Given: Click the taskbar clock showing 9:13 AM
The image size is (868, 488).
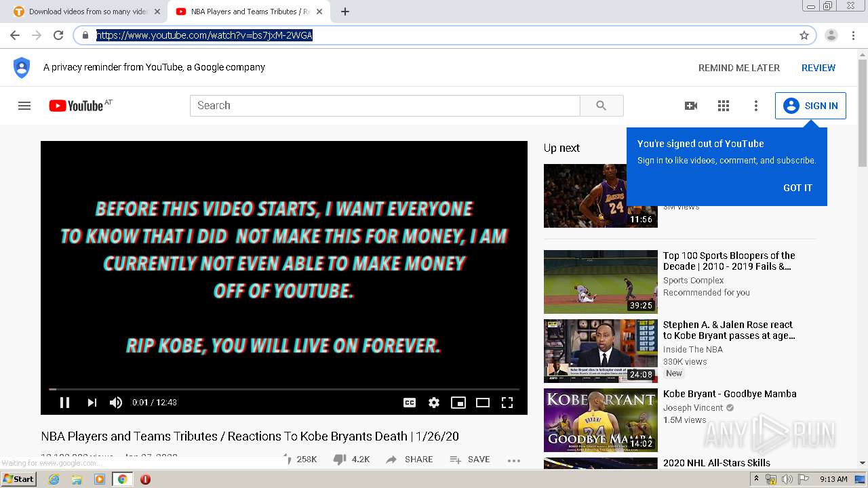Looking at the screenshot, I should [833, 479].
